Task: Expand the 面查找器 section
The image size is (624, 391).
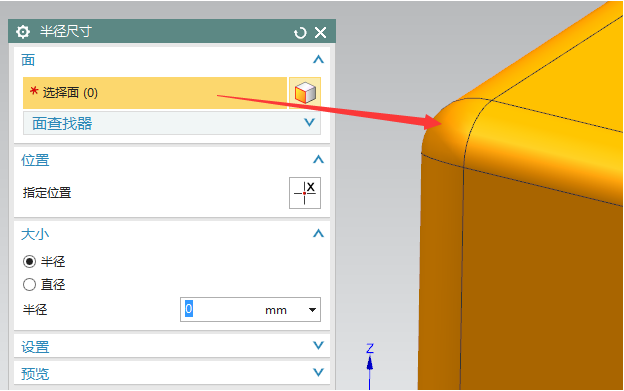Action: tap(309, 123)
